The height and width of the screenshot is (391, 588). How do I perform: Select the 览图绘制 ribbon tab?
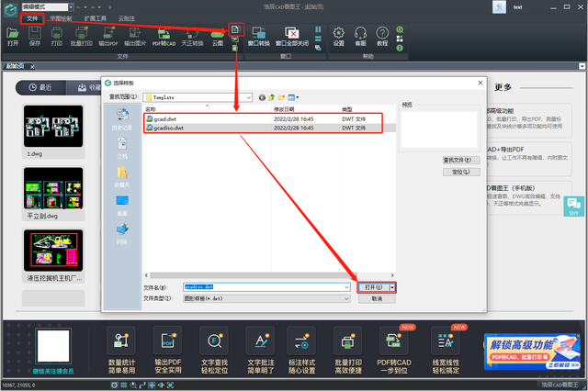coord(61,18)
